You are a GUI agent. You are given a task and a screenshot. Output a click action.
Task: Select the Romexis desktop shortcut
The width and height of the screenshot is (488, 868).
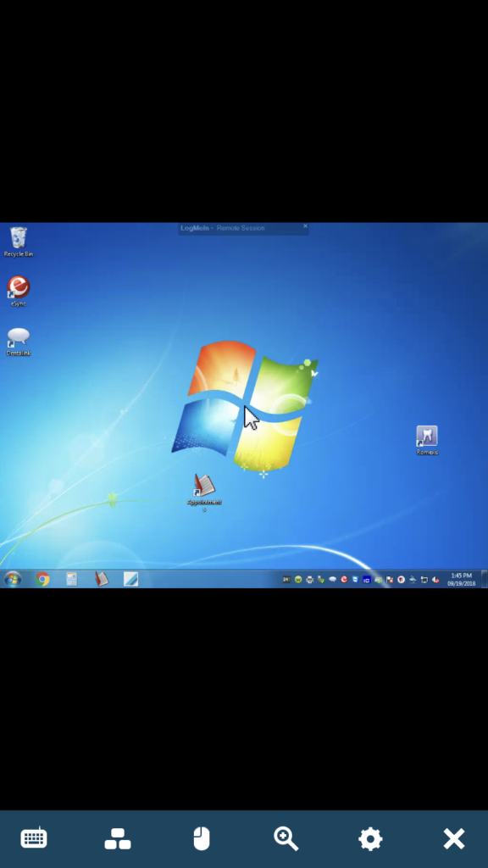click(x=427, y=440)
